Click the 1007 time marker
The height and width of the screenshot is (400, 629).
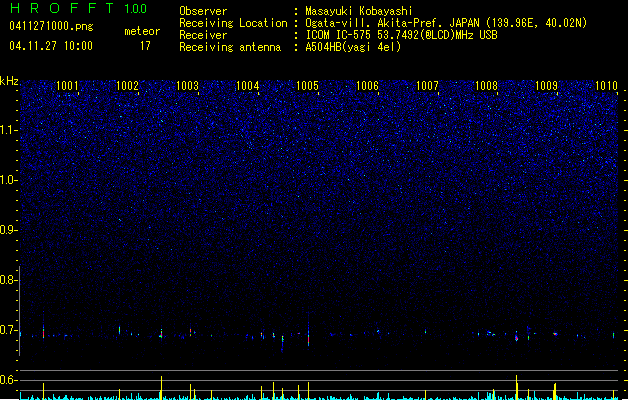(x=427, y=86)
